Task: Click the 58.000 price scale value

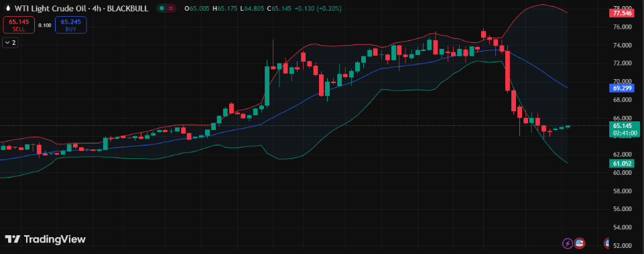Action: point(623,191)
